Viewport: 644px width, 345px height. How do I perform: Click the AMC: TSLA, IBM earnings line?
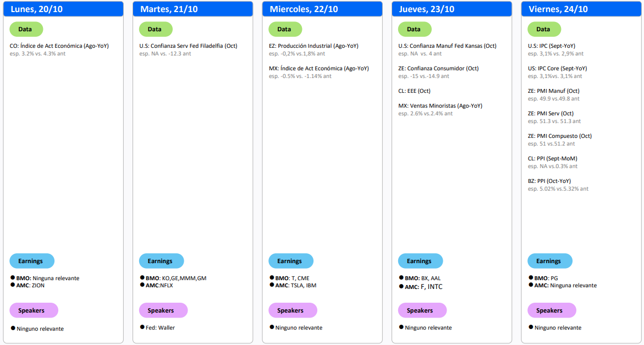pyautogui.click(x=295, y=285)
